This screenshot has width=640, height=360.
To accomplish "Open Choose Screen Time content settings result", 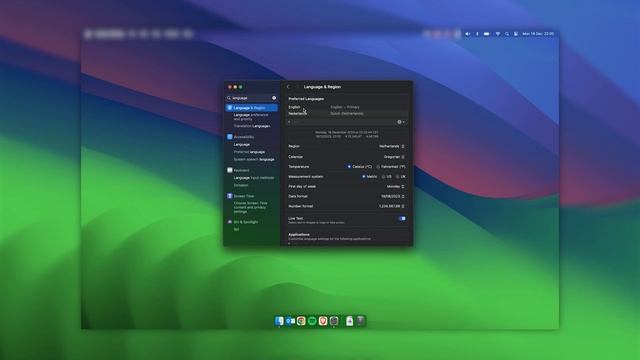I will (x=251, y=207).
